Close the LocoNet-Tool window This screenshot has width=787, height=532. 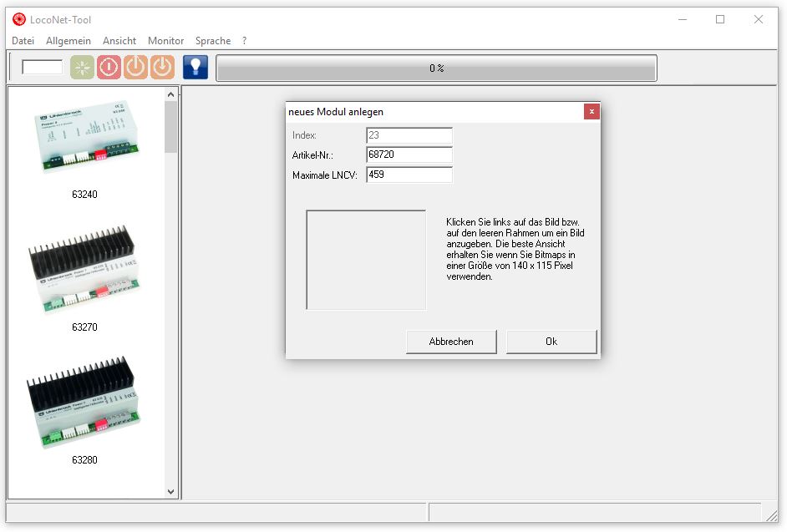coord(759,19)
